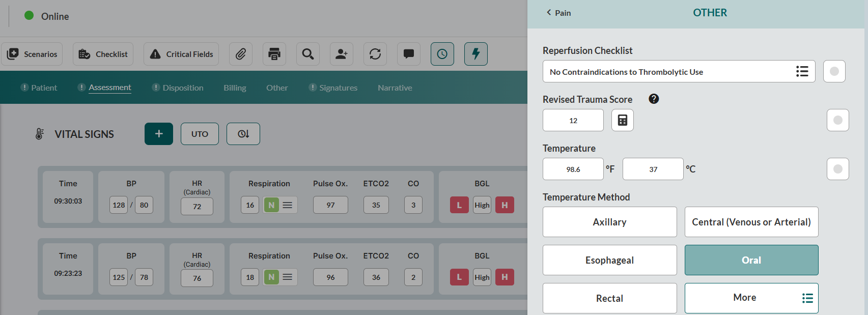The width and height of the screenshot is (868, 315).
Task: Set BGL Low in 09:30:03 row
Action: [x=459, y=205]
